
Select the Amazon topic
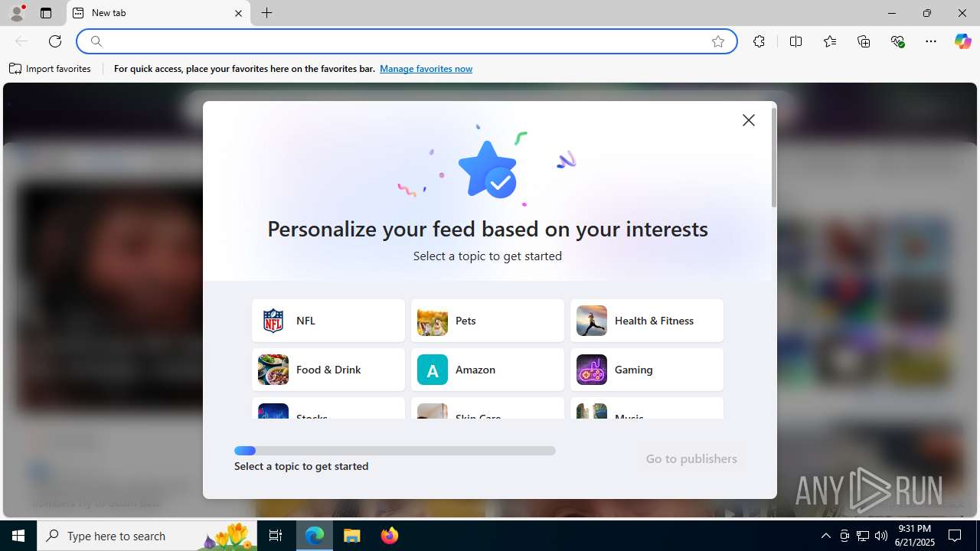click(488, 370)
